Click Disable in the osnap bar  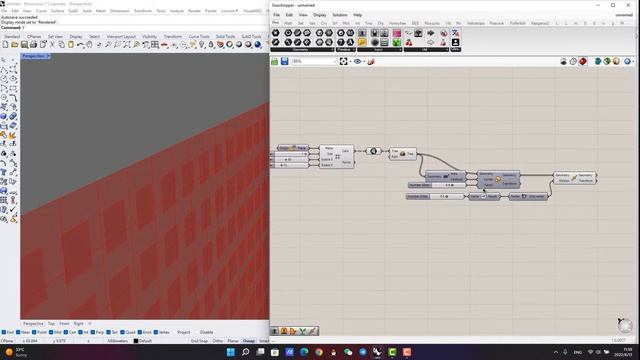tap(207, 332)
